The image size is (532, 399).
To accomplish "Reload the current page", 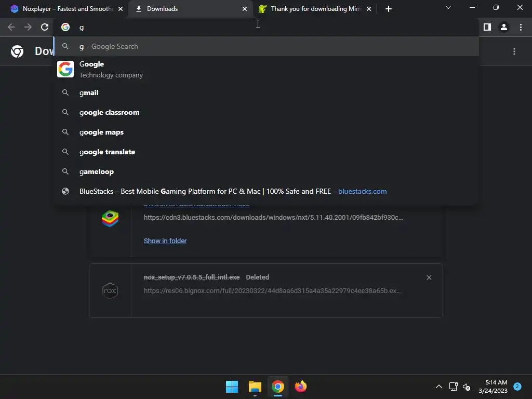I will pos(45,27).
